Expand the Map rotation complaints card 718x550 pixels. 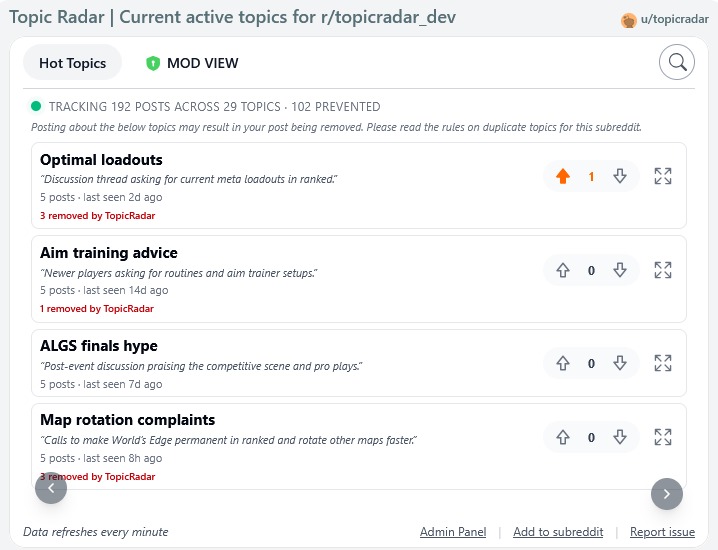click(663, 437)
